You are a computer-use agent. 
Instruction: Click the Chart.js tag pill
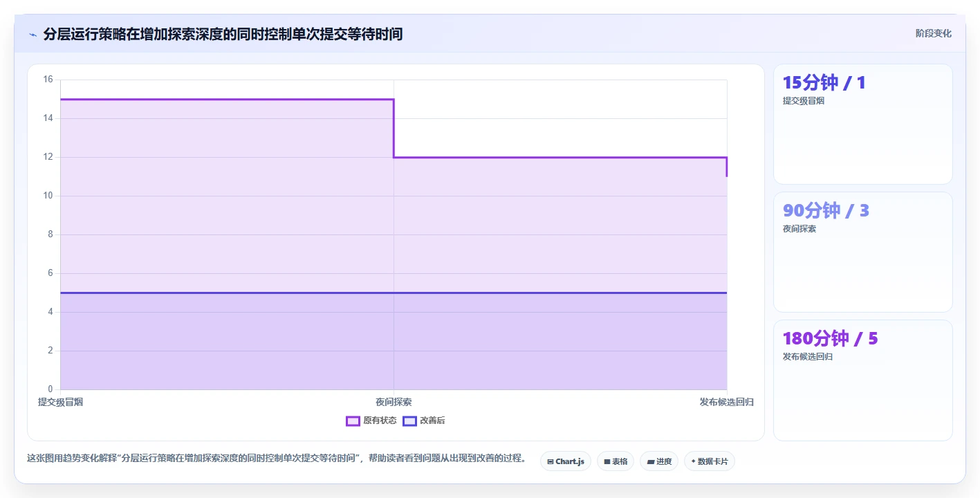(566, 461)
